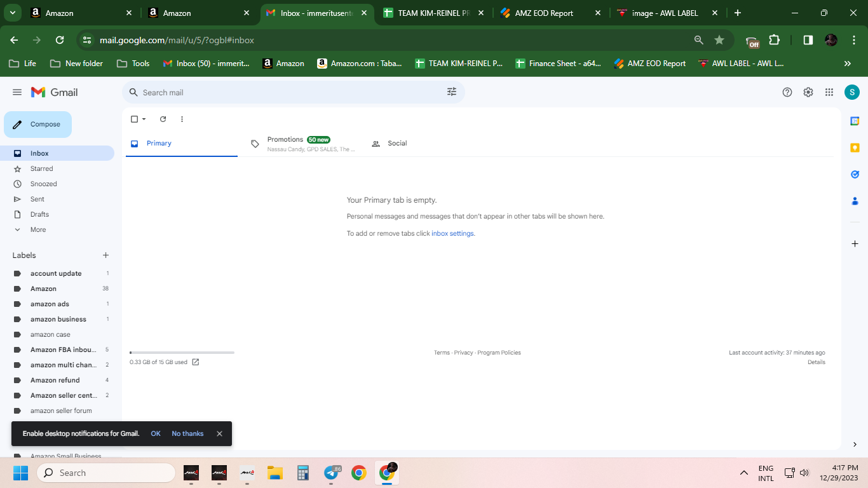Open Calculator from the taskbar
This screenshot has width=868, height=488.
(x=302, y=473)
